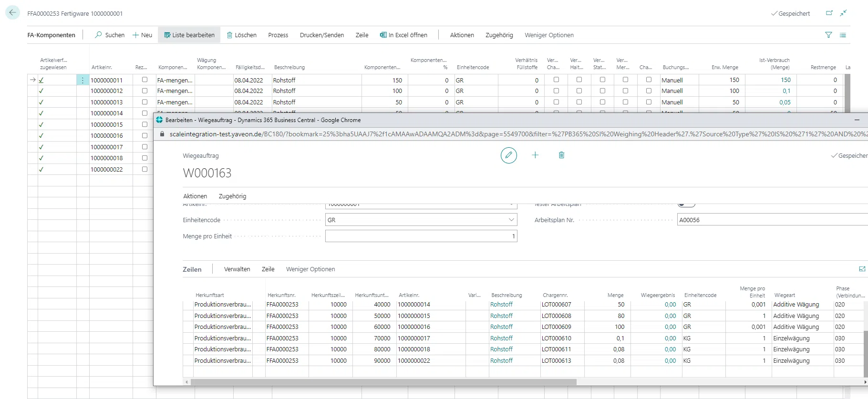868x399 pixels.
Task: Toggle Rez checkbox for row 1000000013
Action: (145, 102)
